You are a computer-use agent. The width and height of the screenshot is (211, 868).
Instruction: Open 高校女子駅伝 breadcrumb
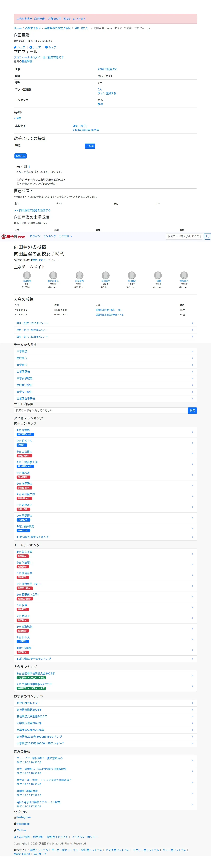click(x=33, y=28)
